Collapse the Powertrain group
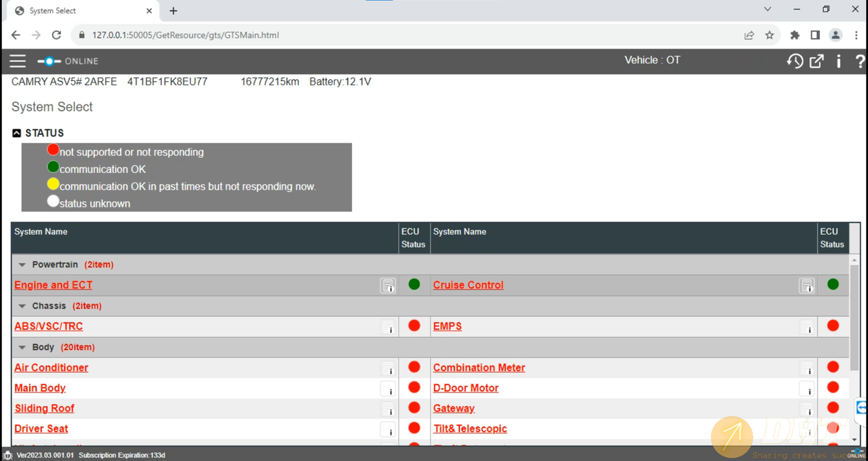This screenshot has height=461, width=868. click(22, 265)
